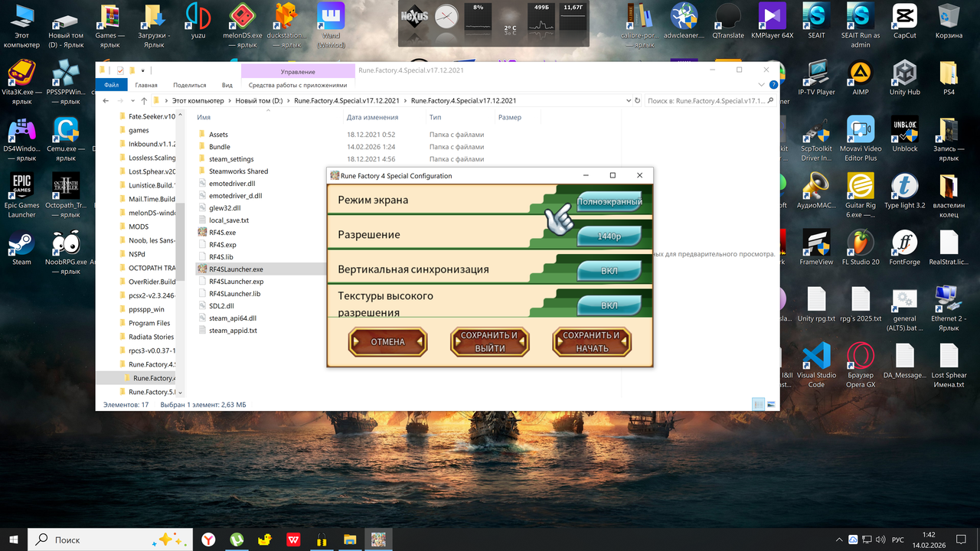980x551 pixels.
Task: Switch Explorer to details view layout
Action: (x=758, y=404)
